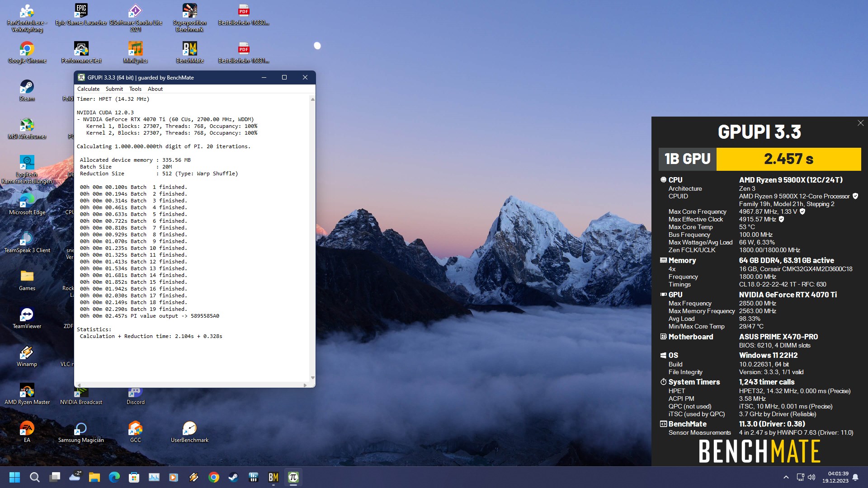Open Bestellschein-16830 PDF file
Screen dimensions: 868x488
(x=244, y=14)
